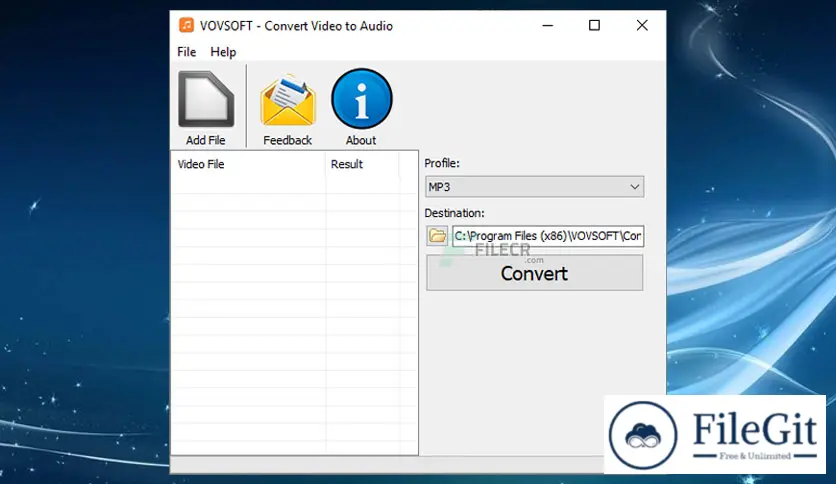Viewport: 836px width, 484px height.
Task: Maximize the Convert Video to Audio window
Action: click(594, 26)
